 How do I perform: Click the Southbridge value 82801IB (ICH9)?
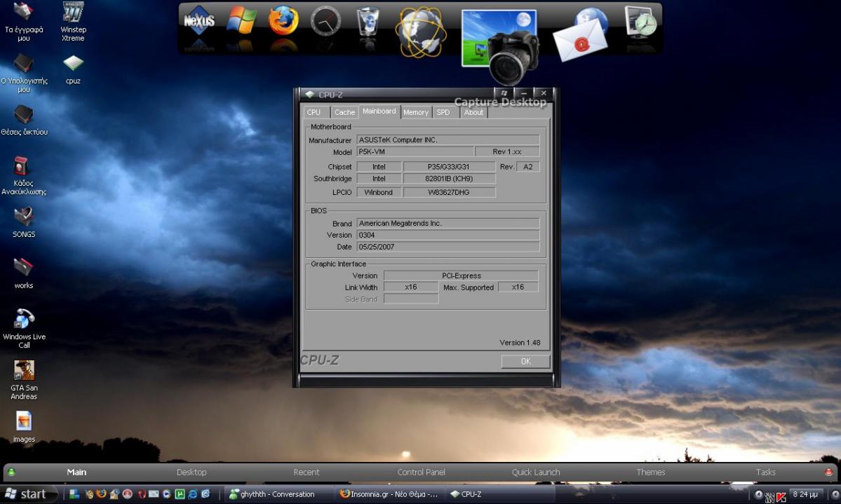(449, 179)
